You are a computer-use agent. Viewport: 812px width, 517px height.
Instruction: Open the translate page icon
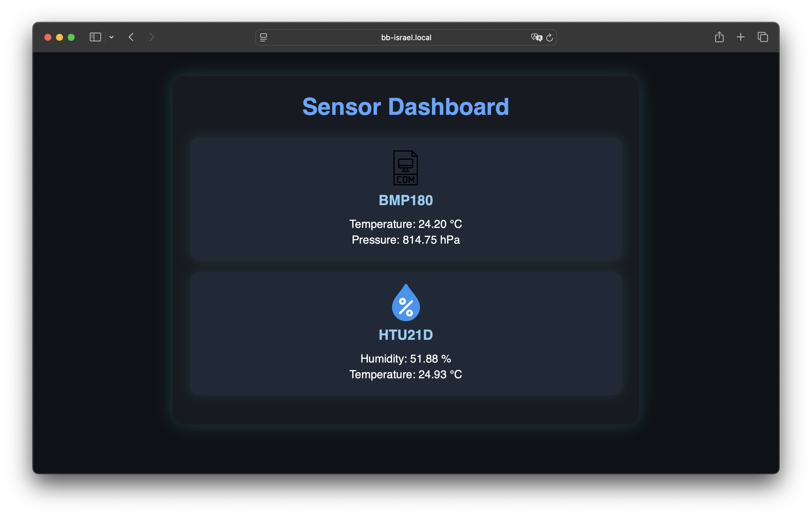click(536, 37)
